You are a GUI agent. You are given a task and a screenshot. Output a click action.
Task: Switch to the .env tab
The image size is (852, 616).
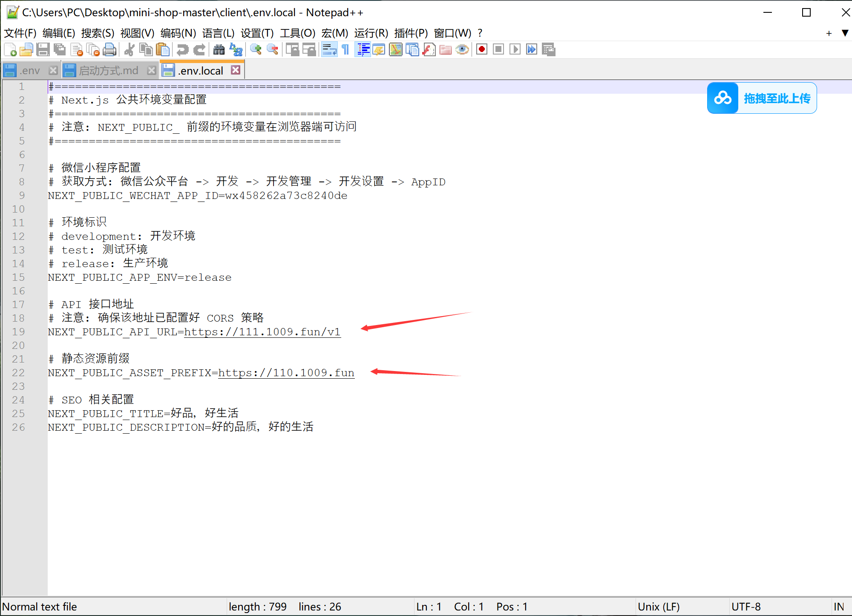point(30,71)
